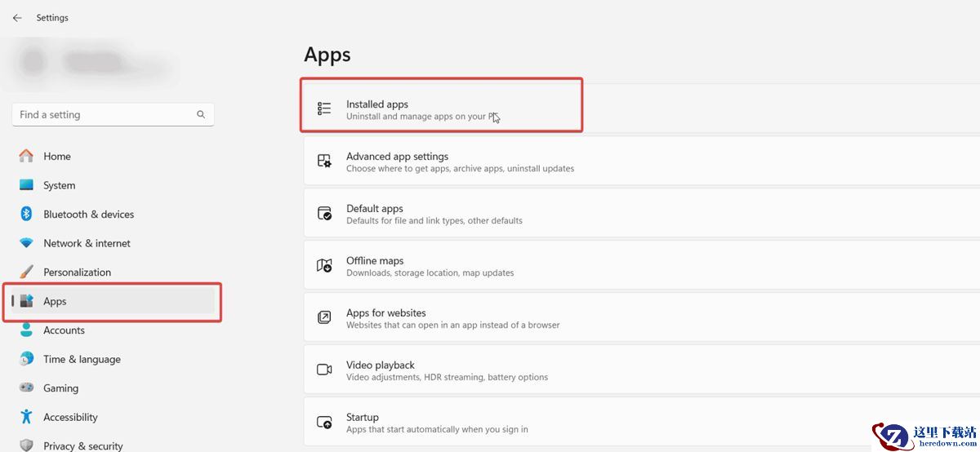Open Default apps settings
This screenshot has width=980, height=452.
[x=374, y=209]
